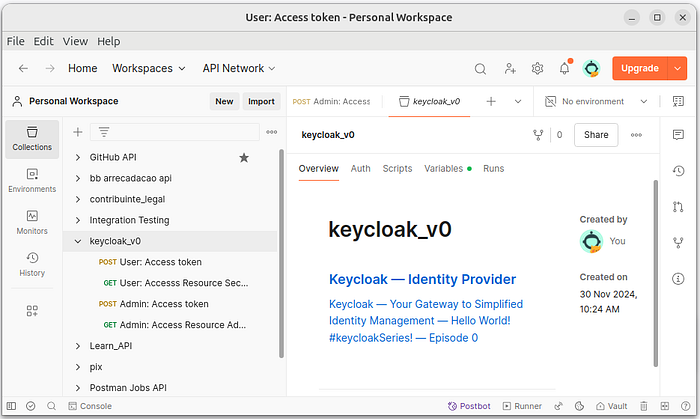Expand contribuinte_legal collection
This screenshot has height=419, width=700.
click(x=78, y=199)
